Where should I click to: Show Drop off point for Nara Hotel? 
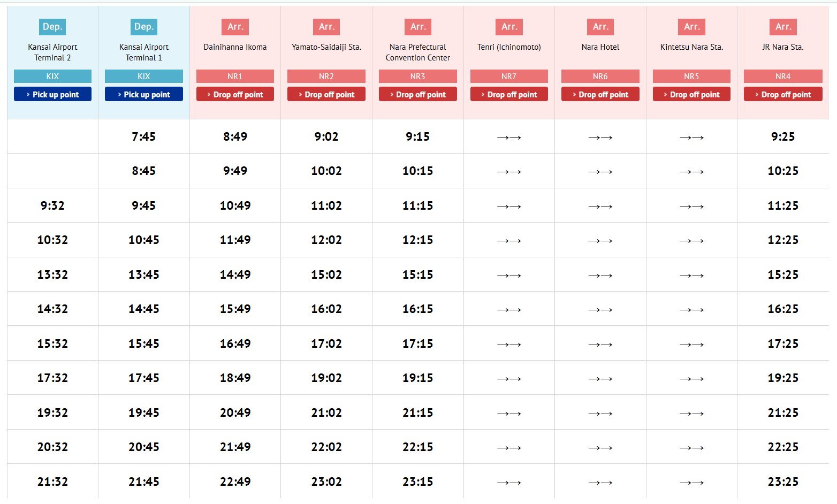pos(600,94)
